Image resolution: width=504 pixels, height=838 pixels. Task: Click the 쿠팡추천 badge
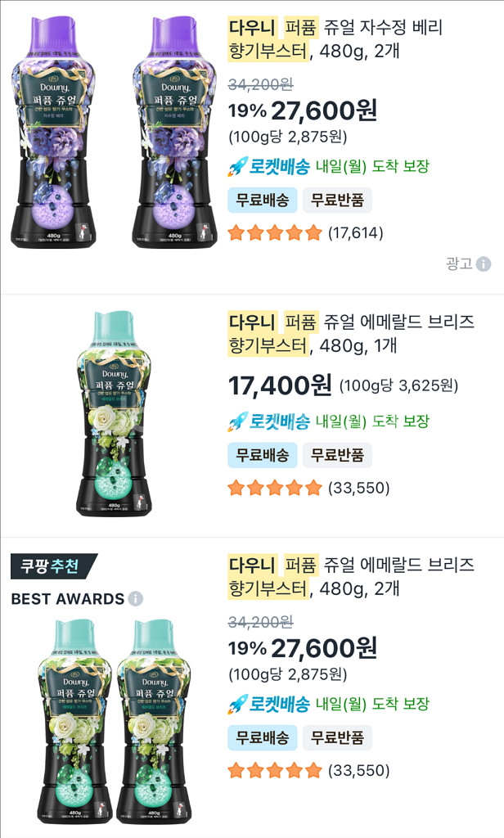coord(53,566)
